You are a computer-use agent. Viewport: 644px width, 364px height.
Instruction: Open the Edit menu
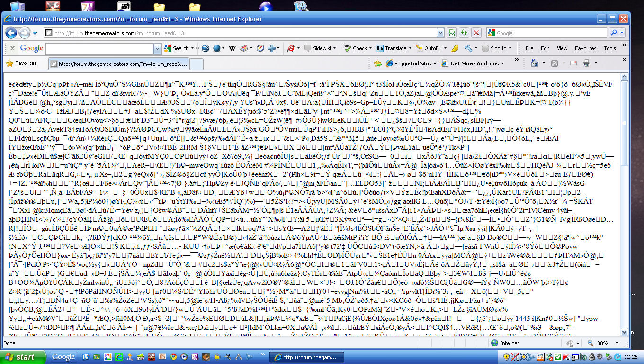[x=545, y=48]
